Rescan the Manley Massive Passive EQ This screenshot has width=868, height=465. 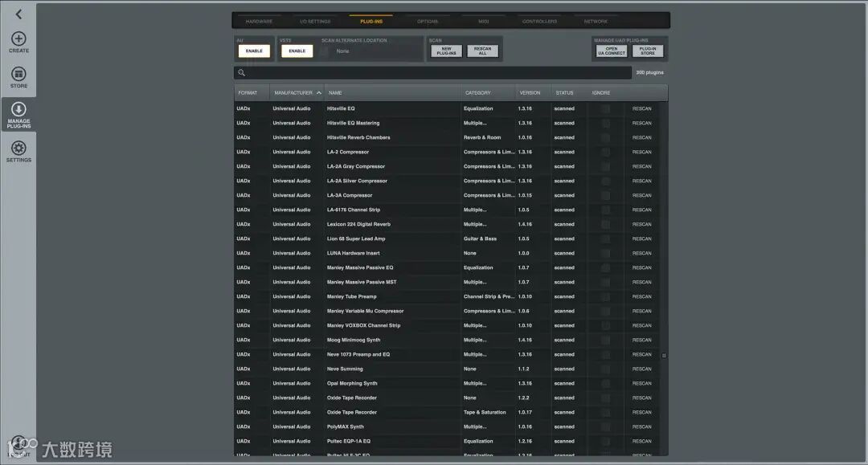641,267
